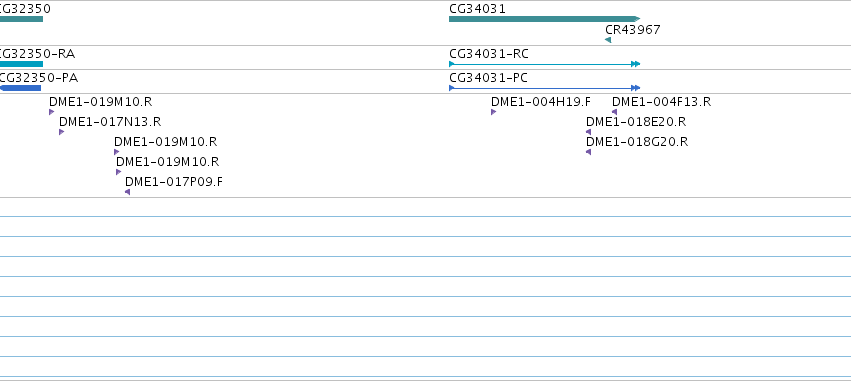Viewport: 851px width, 381px height.
Task: Click the DME1-017P09.F marker arrow
Action: pos(128,192)
